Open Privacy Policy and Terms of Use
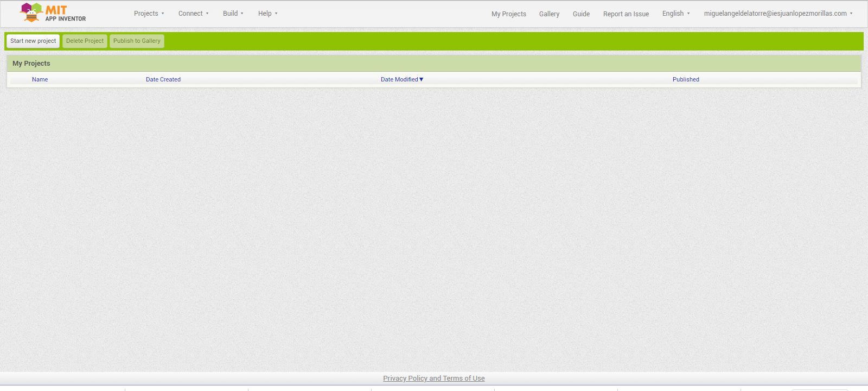The height and width of the screenshot is (391, 868). 433,379
